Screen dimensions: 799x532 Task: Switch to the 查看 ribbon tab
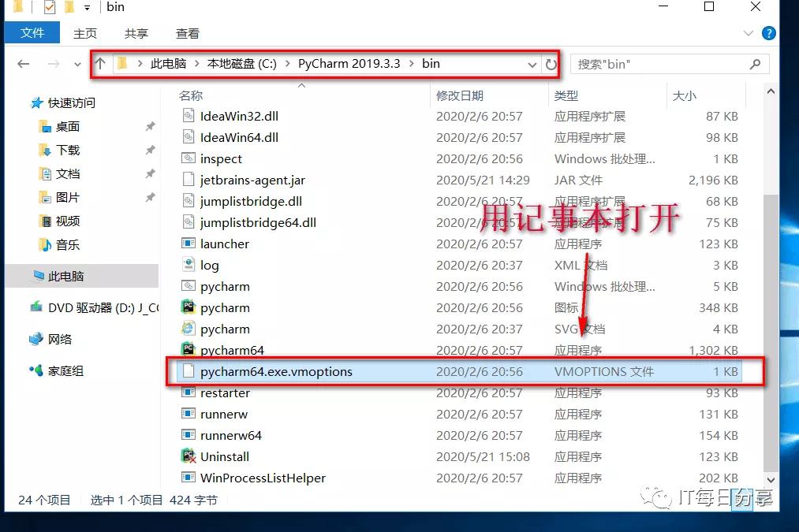(x=188, y=34)
